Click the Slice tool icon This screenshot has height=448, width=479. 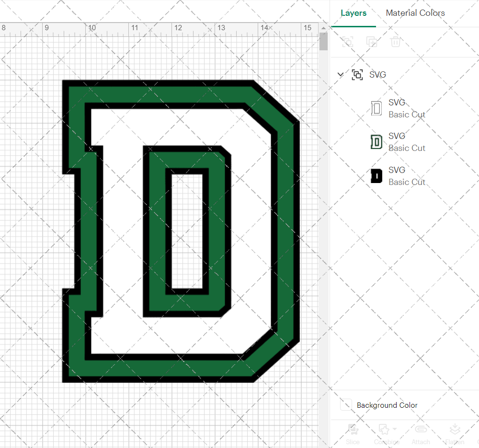point(353,429)
